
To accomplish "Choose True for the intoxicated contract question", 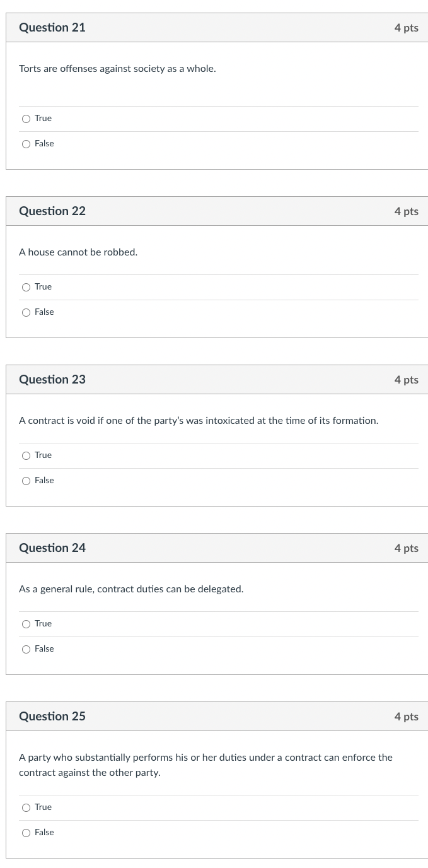I will pyautogui.click(x=26, y=455).
